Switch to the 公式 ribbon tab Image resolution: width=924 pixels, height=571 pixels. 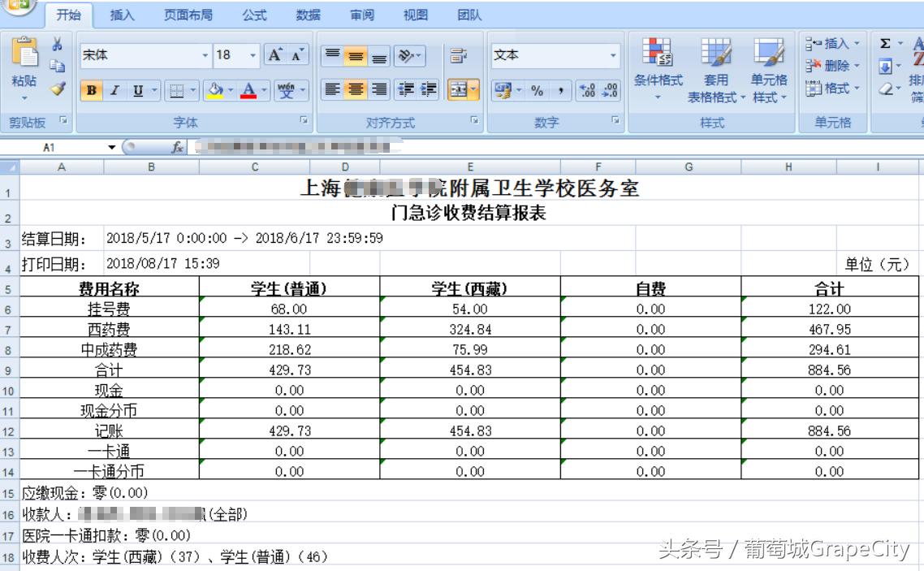click(x=255, y=15)
